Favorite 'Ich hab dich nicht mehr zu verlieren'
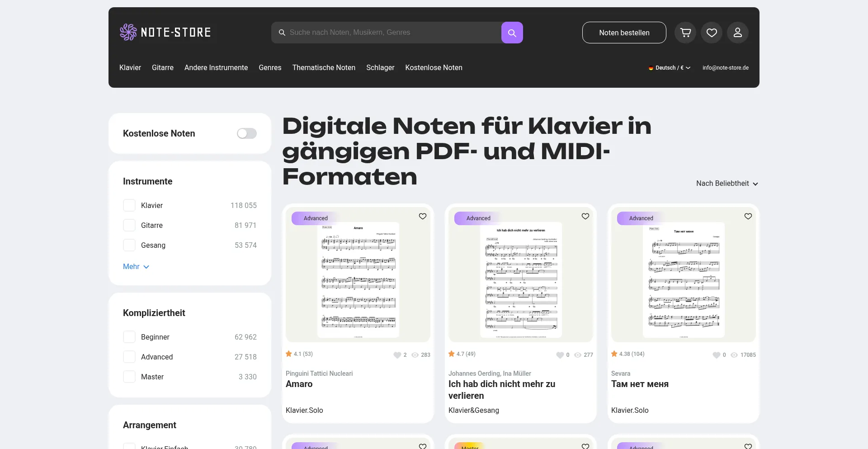Image resolution: width=868 pixels, height=449 pixels. coord(585,216)
